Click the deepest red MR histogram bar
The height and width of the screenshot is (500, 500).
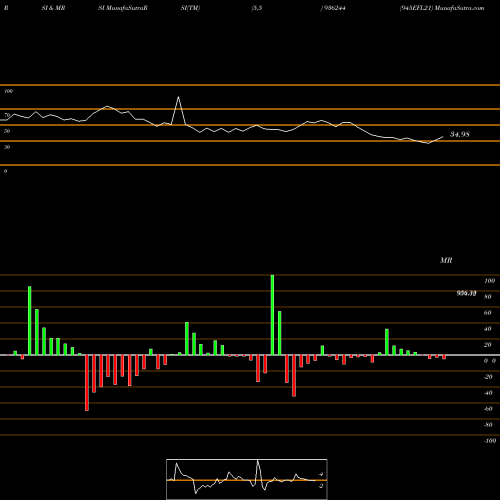[x=87, y=383]
